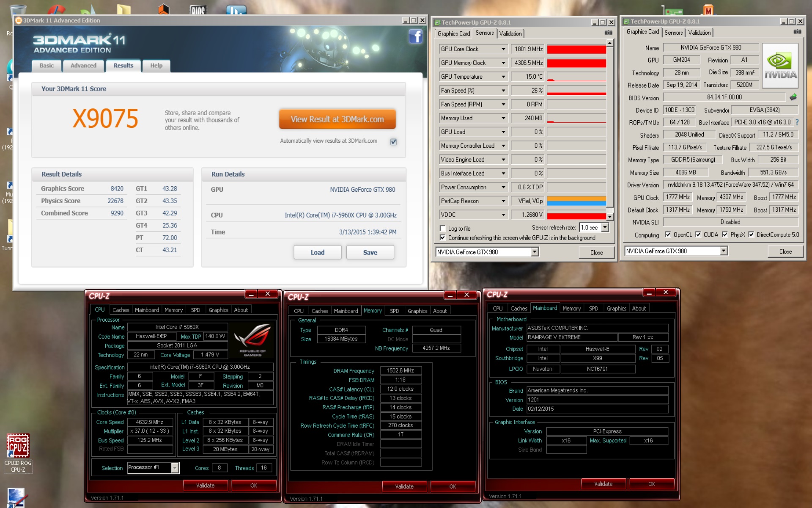Toggle automatically view results at 3DMark.com checkbox

tap(393, 142)
